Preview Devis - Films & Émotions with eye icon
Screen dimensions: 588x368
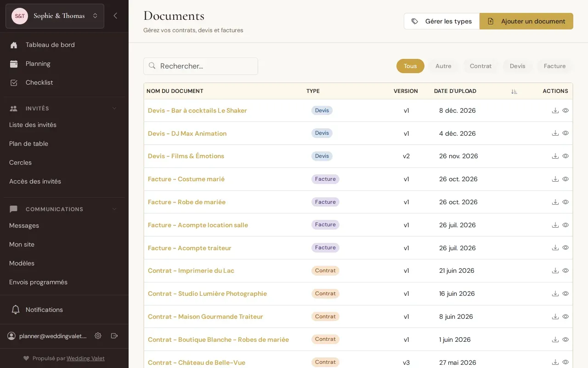point(565,156)
